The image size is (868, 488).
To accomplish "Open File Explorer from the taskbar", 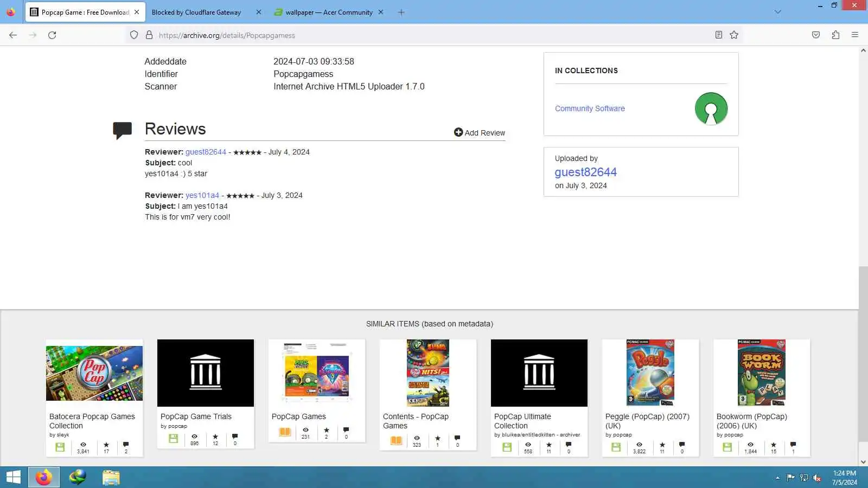I will (x=111, y=477).
